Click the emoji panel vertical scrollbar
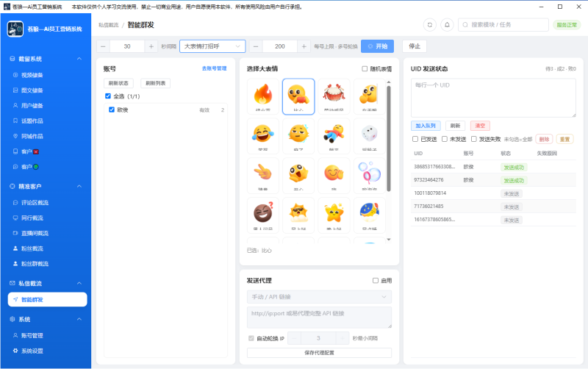The image size is (588, 369). pyautogui.click(x=389, y=139)
